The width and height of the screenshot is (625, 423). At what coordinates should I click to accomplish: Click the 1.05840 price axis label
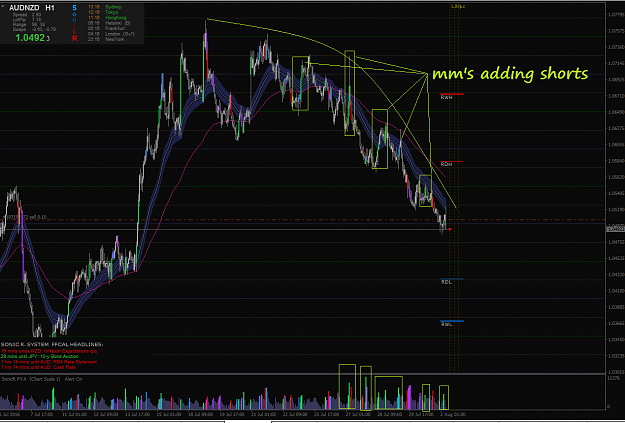(616, 161)
